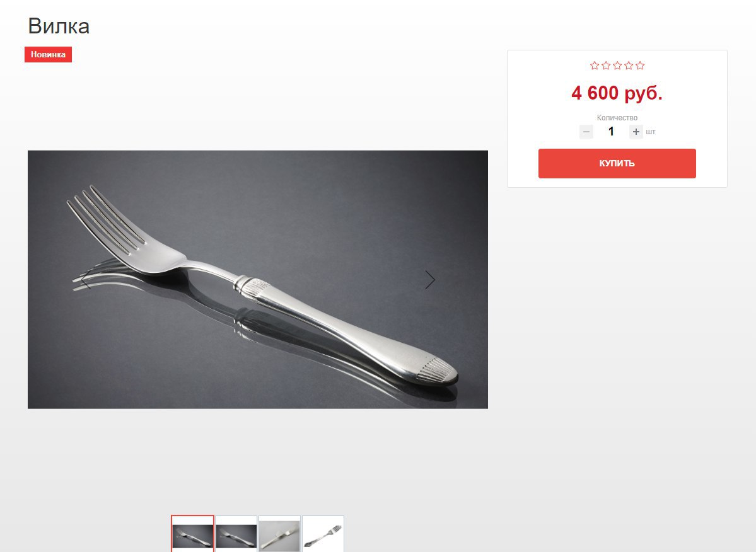Go to previous photo with left chevron

tap(86, 280)
